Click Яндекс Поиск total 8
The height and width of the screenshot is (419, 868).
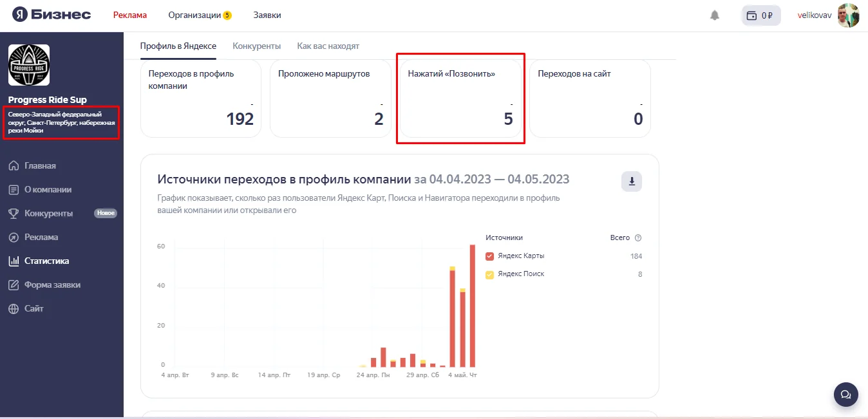coord(639,274)
